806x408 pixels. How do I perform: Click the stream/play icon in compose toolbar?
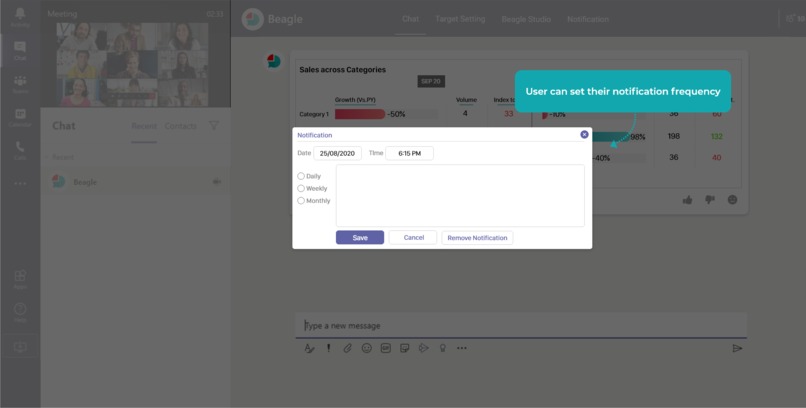[424, 348]
